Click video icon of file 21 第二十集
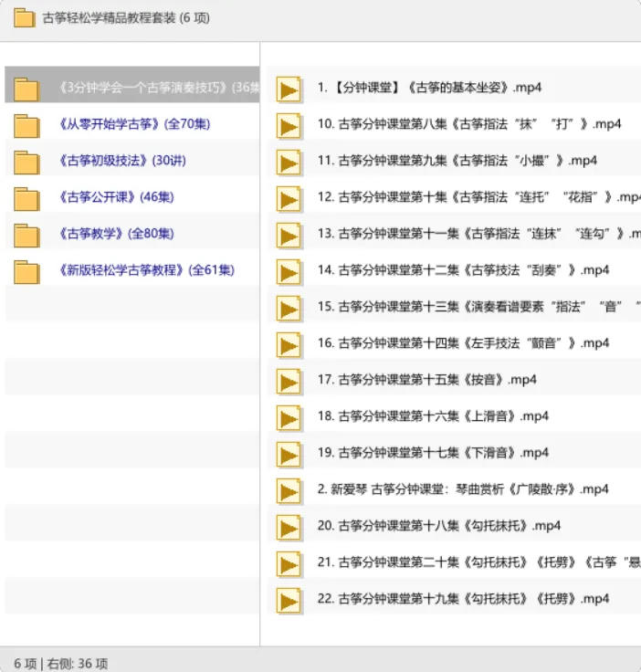 point(289,564)
